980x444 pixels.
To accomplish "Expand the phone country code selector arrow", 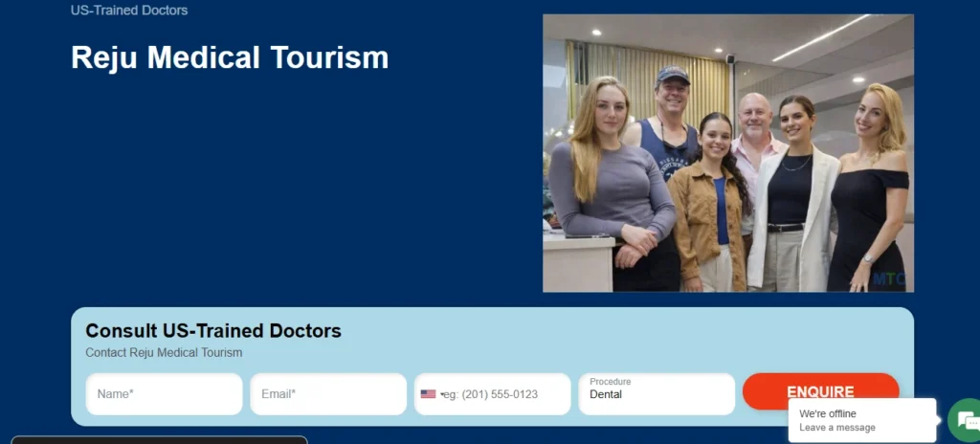I will [x=441, y=394].
